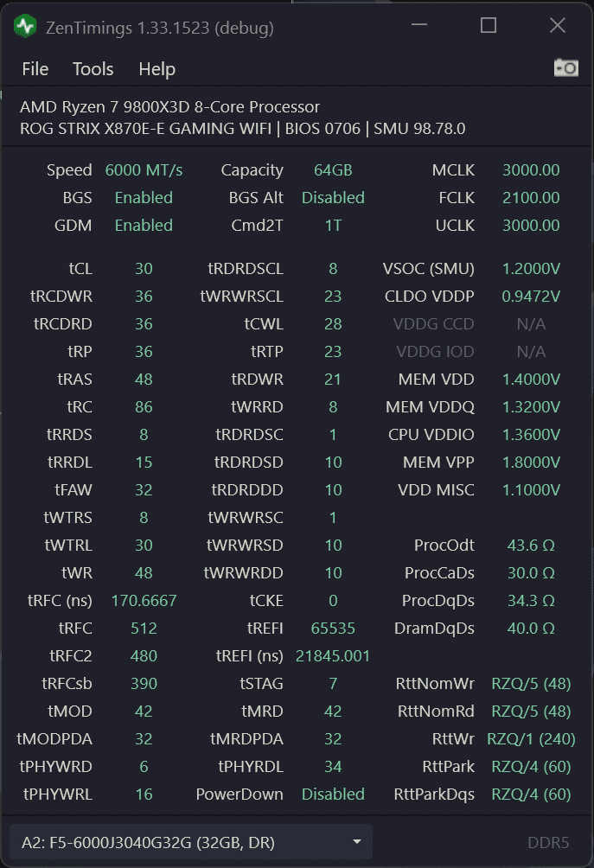The image size is (594, 868).
Task: Click the VSOC (SMU) voltage 1.2000V
Action: (x=531, y=269)
